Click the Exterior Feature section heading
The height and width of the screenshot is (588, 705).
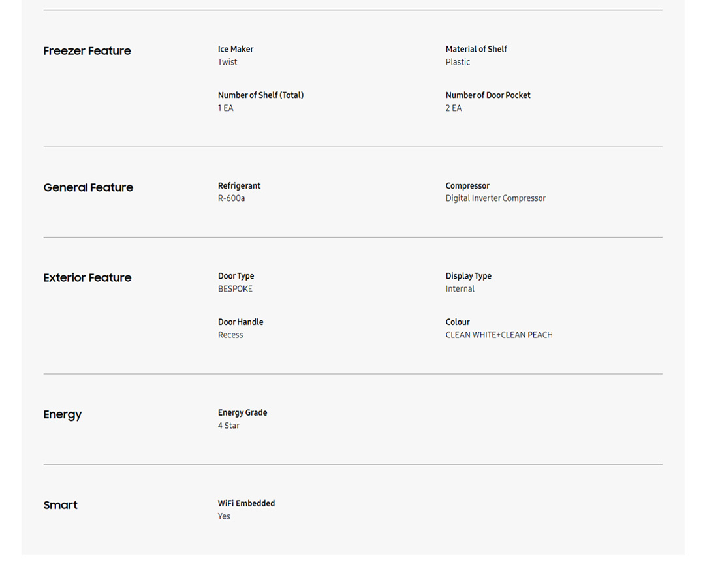[87, 278]
